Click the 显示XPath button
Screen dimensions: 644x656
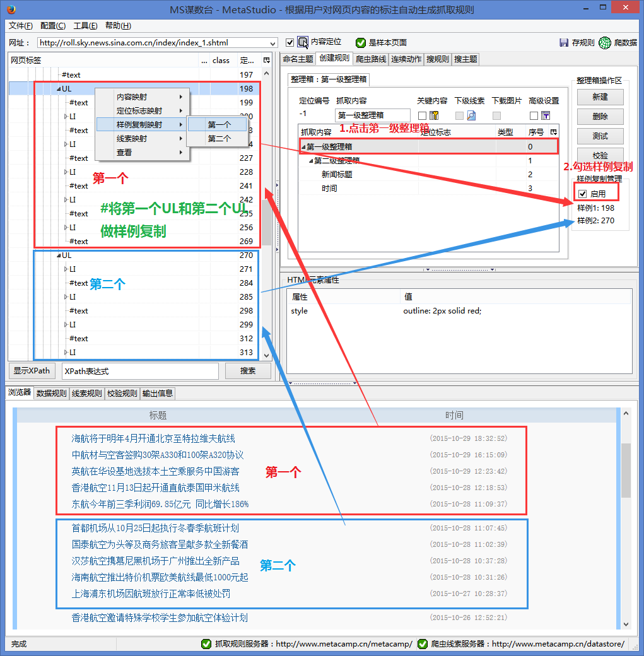(x=32, y=371)
